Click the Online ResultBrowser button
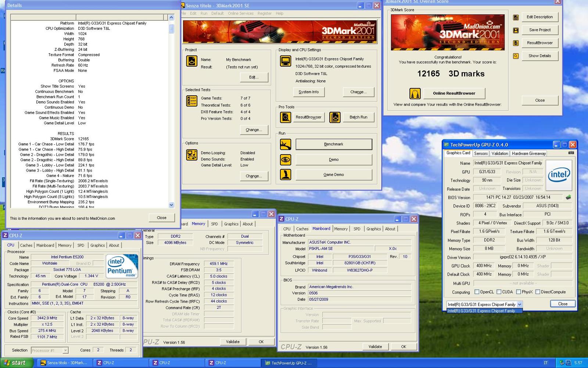The width and height of the screenshot is (588, 368). tap(454, 93)
